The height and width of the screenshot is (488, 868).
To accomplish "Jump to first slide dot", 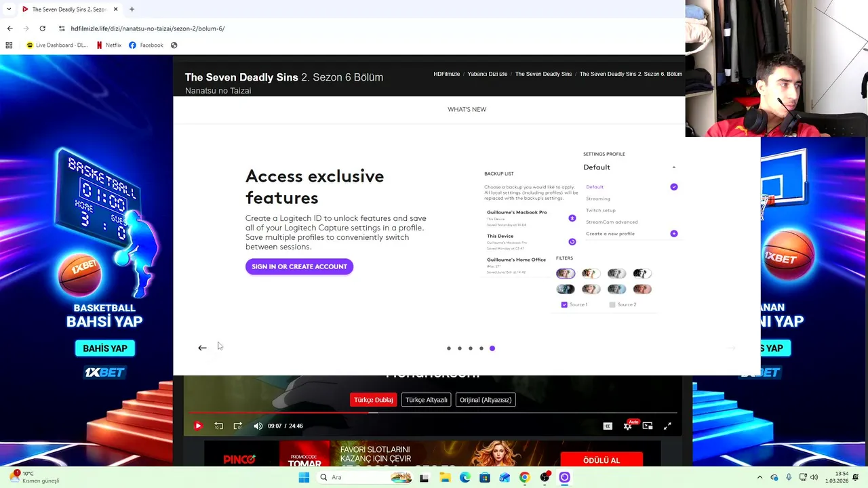I will point(449,348).
